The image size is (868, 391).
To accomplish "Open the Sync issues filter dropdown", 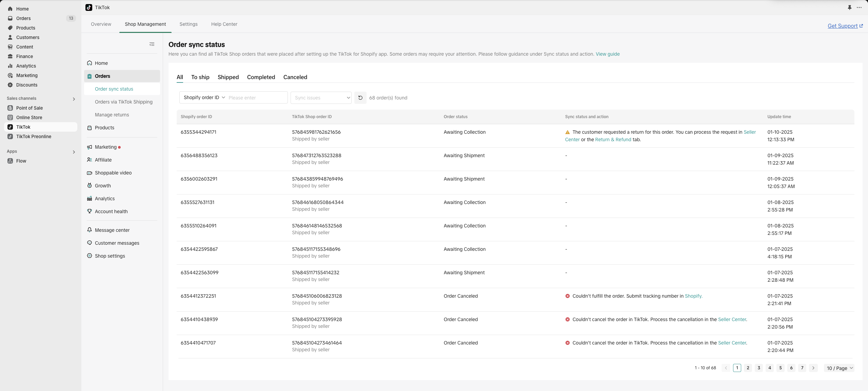I will click(321, 98).
